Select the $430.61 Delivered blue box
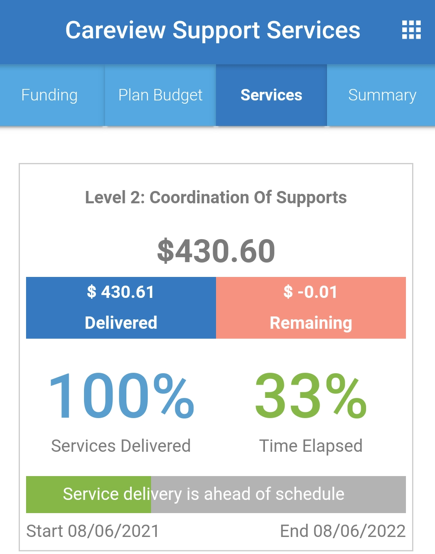The image size is (435, 554). pos(121,308)
